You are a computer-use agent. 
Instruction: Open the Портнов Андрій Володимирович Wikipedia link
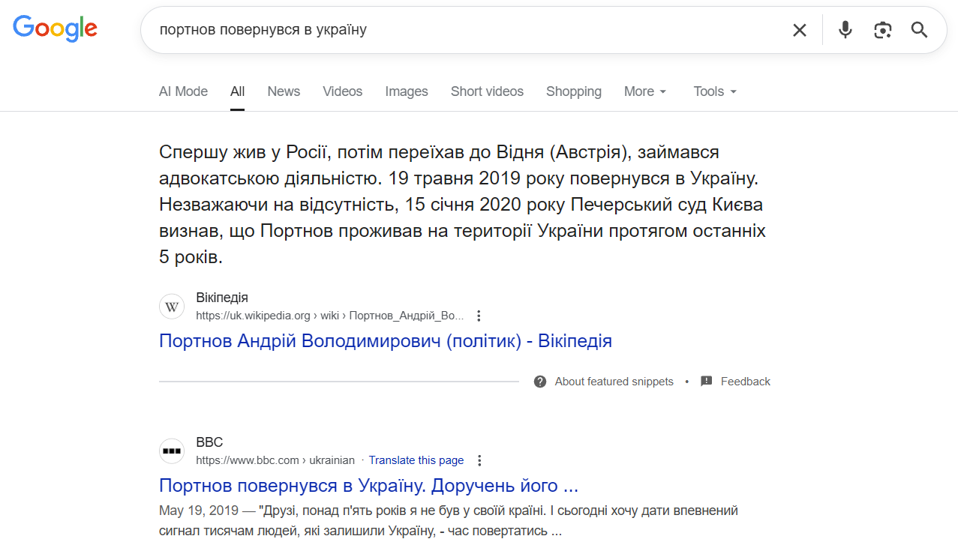[x=386, y=341]
